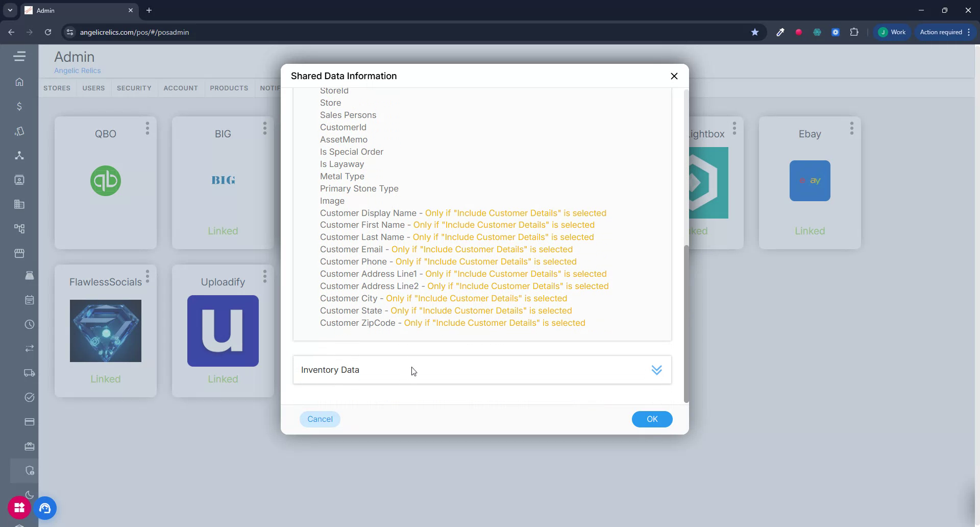980x527 pixels.
Task: Open the credit card icon in sidebar
Action: [x=30, y=422]
